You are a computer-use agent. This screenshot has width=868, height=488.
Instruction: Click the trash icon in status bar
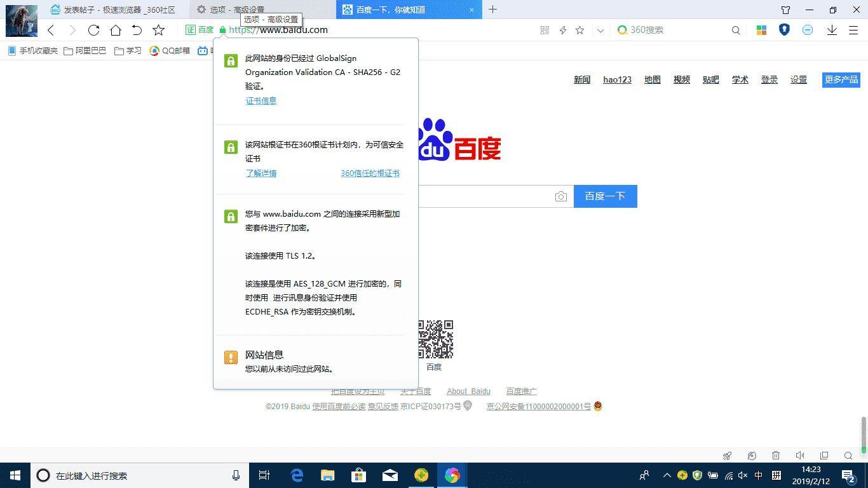[x=776, y=455]
